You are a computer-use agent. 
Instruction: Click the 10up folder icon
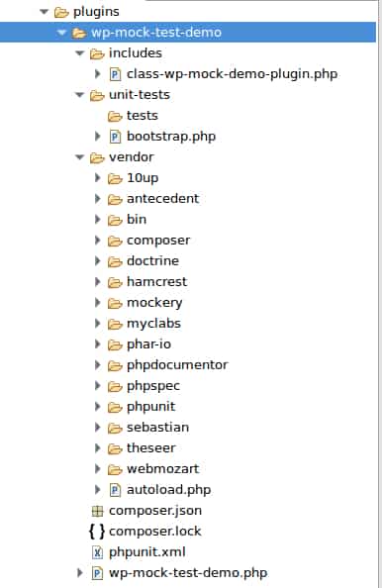pos(115,178)
